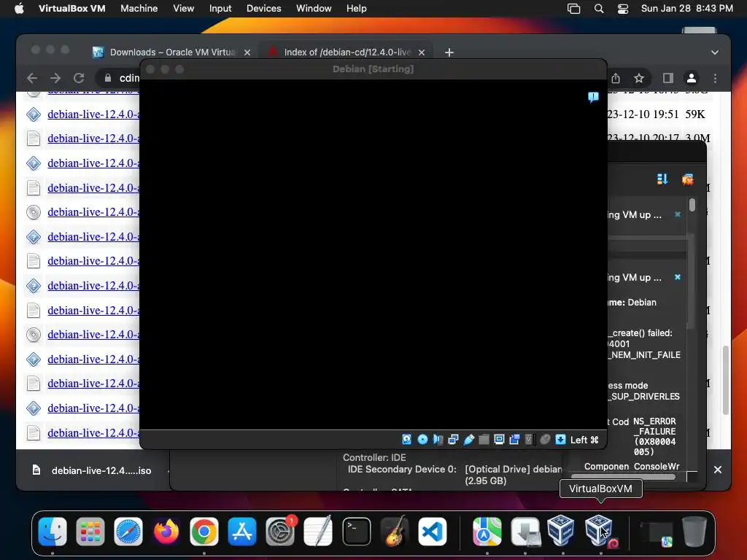This screenshot has width=747, height=560.
Task: Expand the Chrome tab search chevron
Action: 715,52
